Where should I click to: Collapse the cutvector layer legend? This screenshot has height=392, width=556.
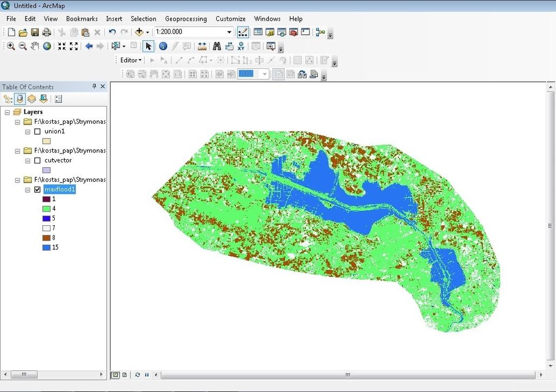click(28, 161)
